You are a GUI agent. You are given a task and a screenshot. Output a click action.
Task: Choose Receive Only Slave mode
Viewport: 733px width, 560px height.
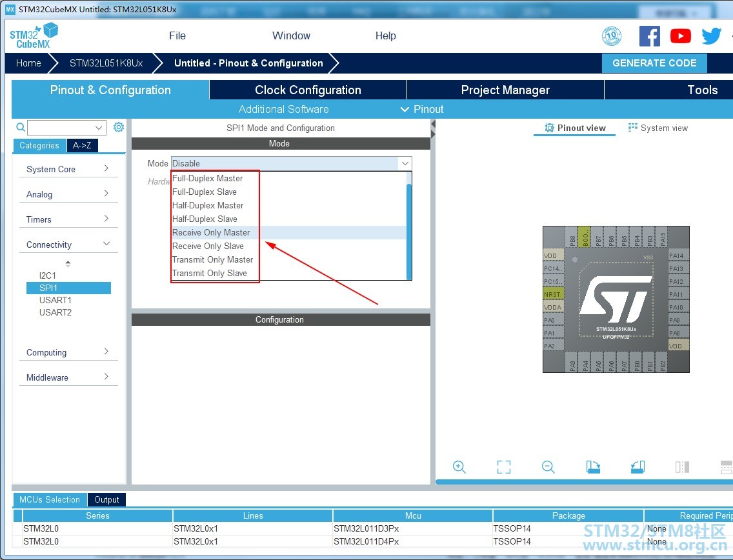[x=289, y=246]
